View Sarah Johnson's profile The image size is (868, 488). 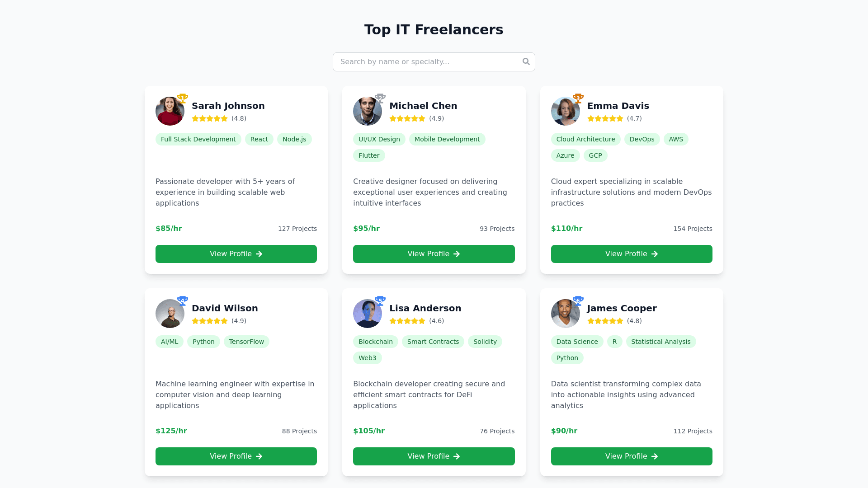click(x=236, y=254)
